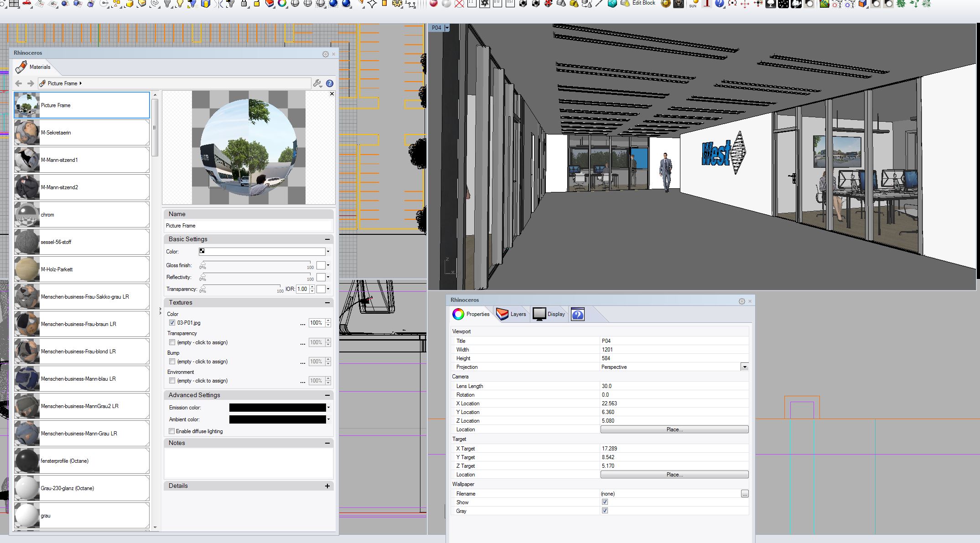Click the color wheel icon in top toolbar

tap(282, 4)
